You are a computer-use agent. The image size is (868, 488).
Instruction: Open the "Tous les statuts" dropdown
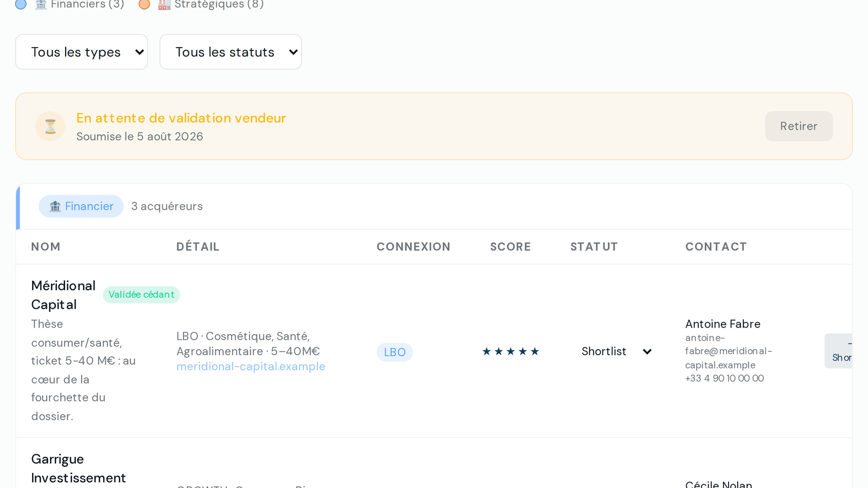pos(231,52)
